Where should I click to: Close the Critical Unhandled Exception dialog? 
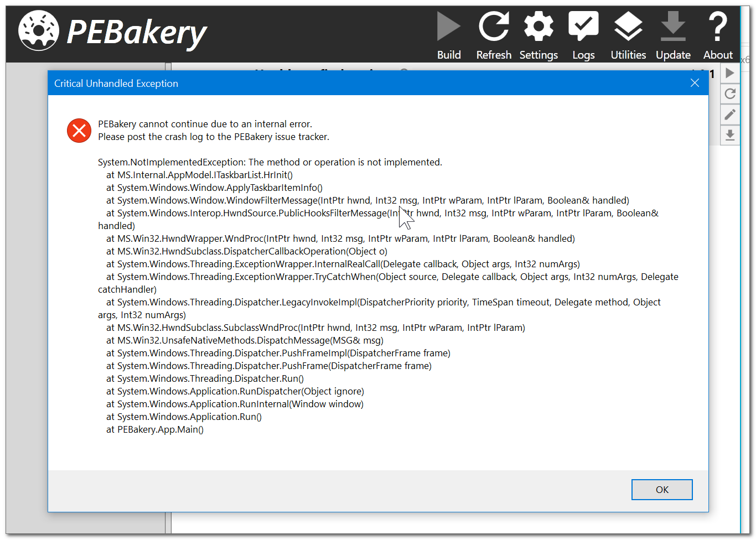[x=695, y=82]
